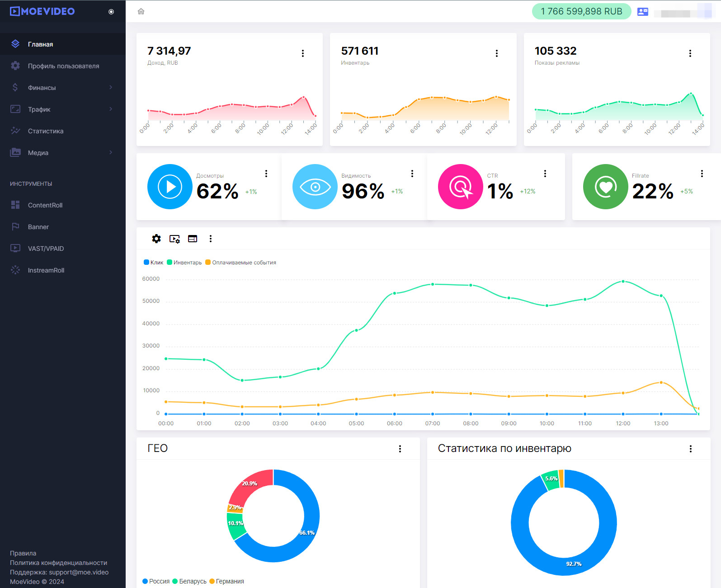Screen dimensions: 721x588
Task: Click the blue play Досмотры icon
Action: [x=170, y=187]
